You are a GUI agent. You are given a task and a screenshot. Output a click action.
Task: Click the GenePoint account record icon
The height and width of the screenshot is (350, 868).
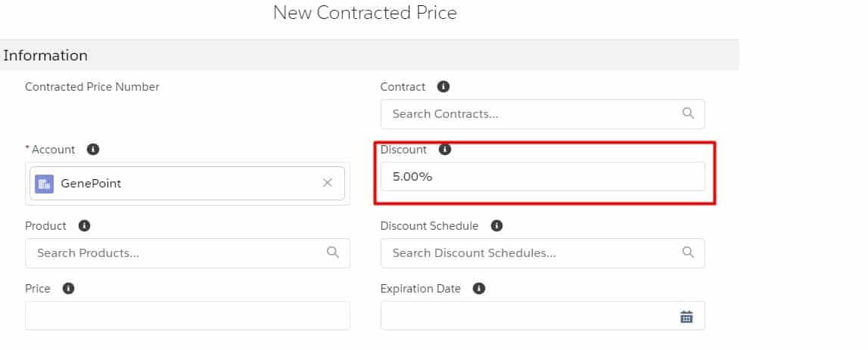click(45, 184)
